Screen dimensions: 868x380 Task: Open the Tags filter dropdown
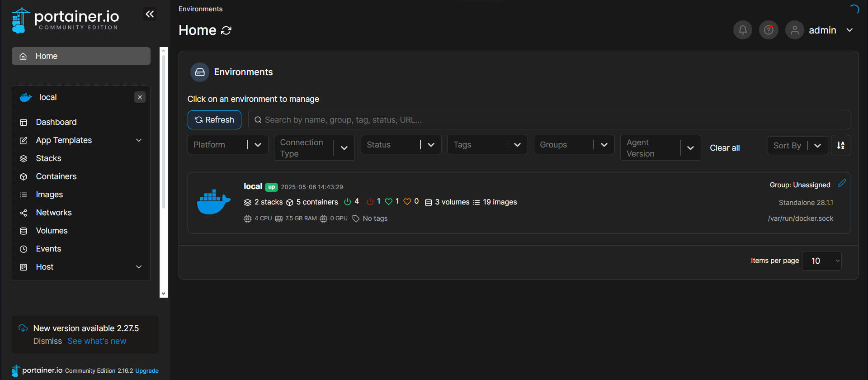coord(487,145)
